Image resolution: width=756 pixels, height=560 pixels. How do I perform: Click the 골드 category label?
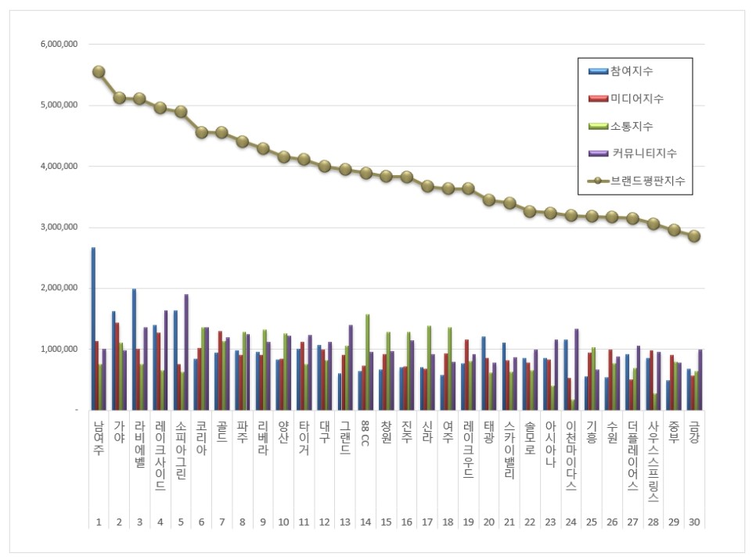(x=221, y=432)
